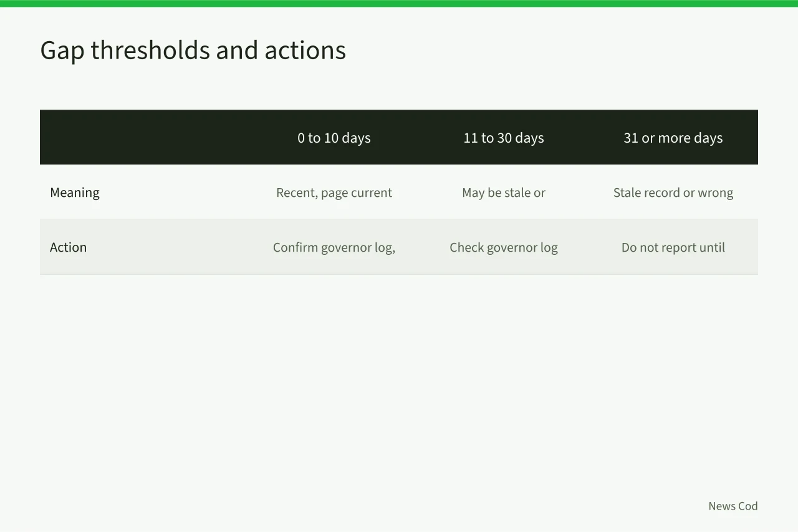Click the 'Check governor log' cell
Image resolution: width=798 pixels, height=532 pixels.
(x=504, y=247)
